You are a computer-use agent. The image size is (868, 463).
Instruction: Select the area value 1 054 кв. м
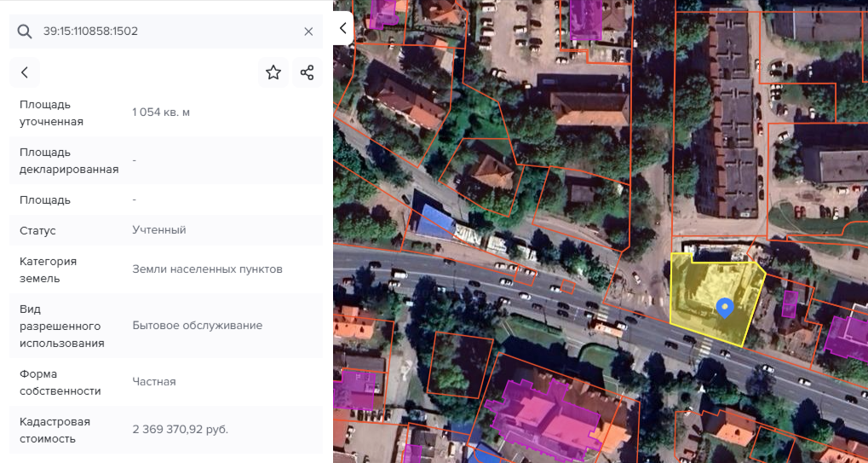161,113
